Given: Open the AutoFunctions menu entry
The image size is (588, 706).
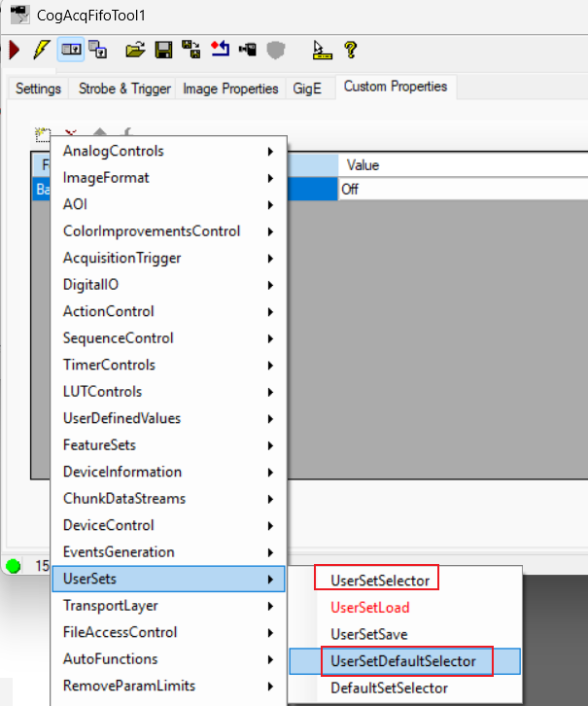Looking at the screenshot, I should point(169,659).
